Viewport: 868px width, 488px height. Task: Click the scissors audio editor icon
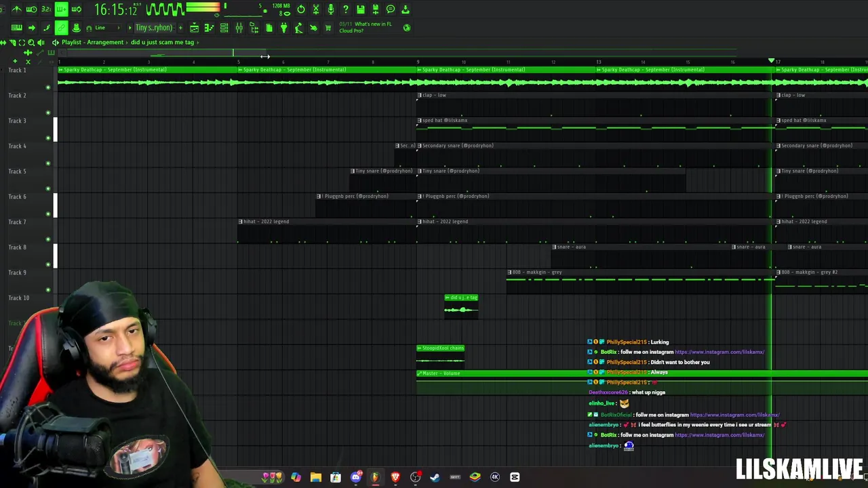point(316,9)
